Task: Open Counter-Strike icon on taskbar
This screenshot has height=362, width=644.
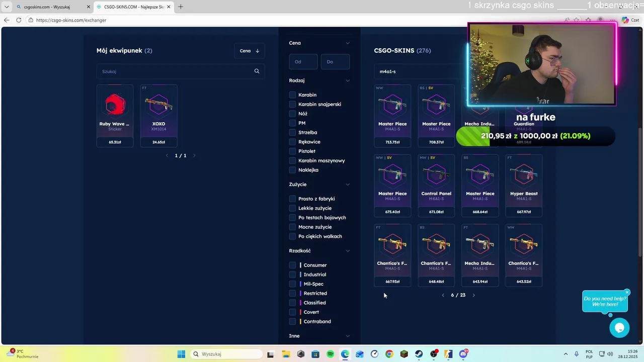Action: [x=448, y=354]
